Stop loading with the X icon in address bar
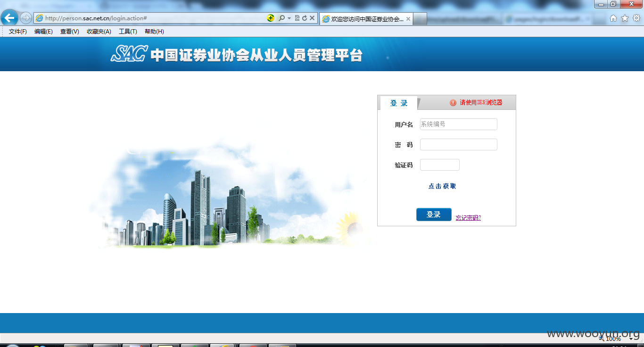The height and width of the screenshot is (347, 644). [312, 18]
